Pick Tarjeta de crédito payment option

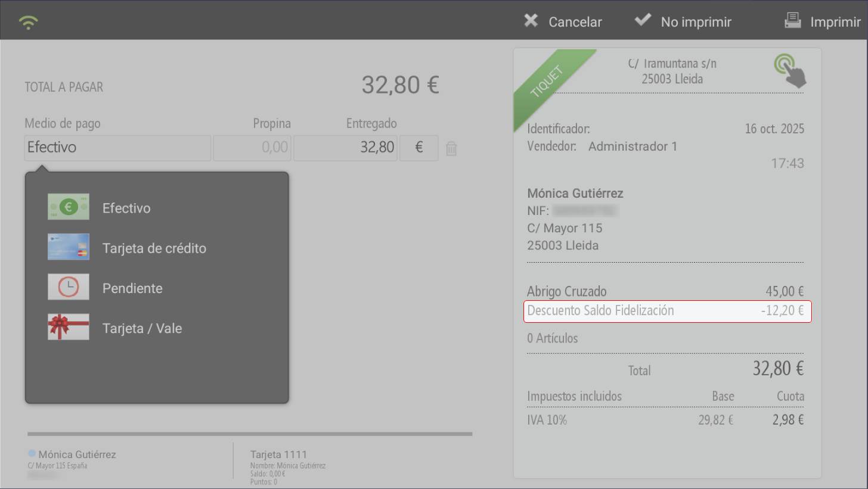(x=154, y=248)
